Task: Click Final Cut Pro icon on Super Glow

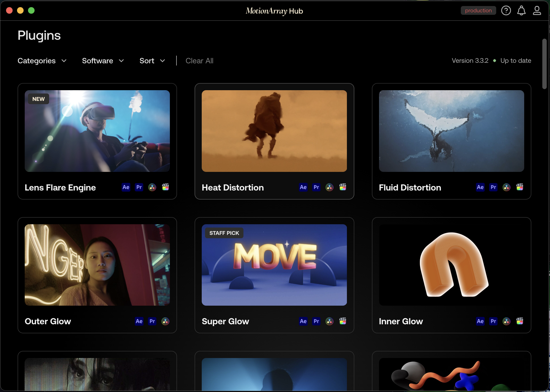Action: (343, 321)
